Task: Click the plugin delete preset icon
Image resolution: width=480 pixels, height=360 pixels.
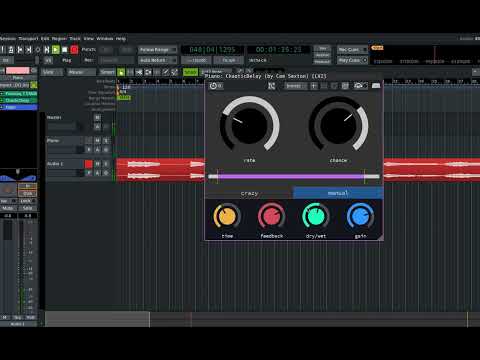Action: click(334, 86)
